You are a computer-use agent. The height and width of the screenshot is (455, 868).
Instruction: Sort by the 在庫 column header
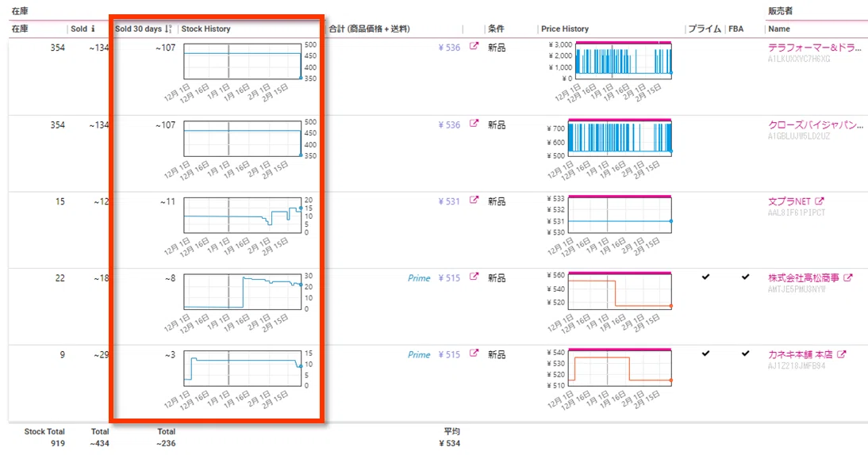pos(20,29)
